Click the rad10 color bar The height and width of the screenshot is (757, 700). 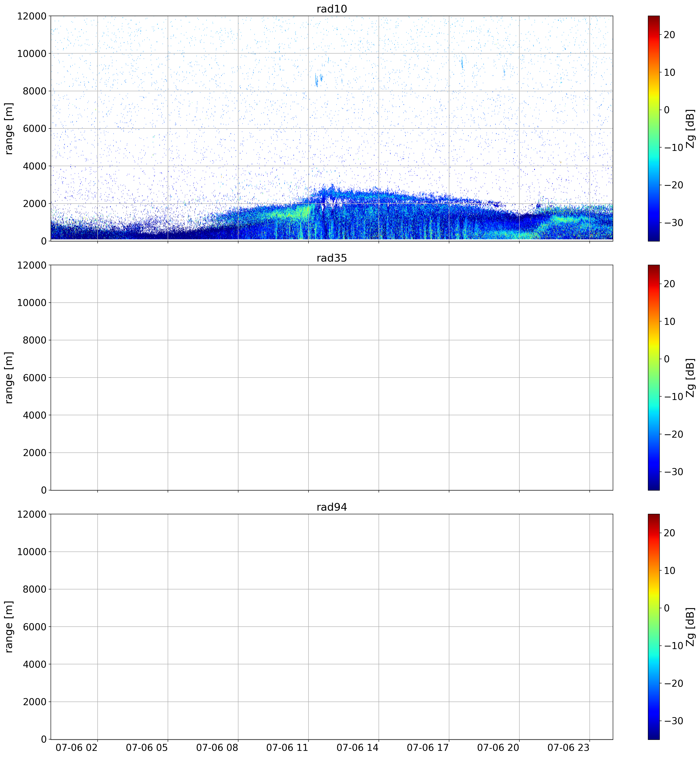[653, 128]
